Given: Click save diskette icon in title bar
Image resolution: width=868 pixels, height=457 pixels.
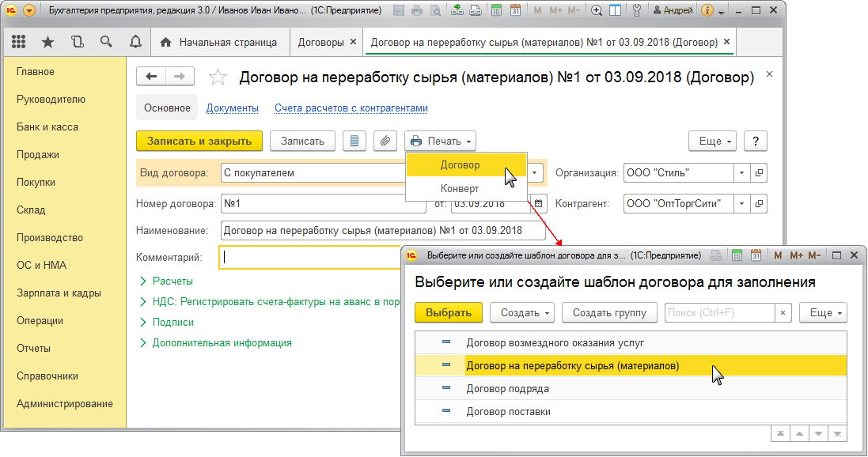Looking at the screenshot, I should coord(399,10).
